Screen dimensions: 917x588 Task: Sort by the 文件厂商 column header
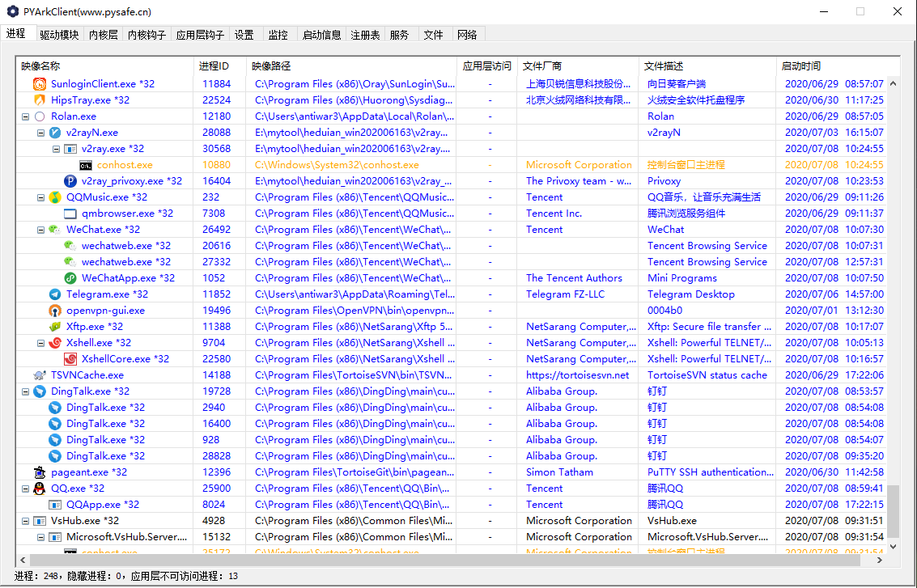[578, 66]
